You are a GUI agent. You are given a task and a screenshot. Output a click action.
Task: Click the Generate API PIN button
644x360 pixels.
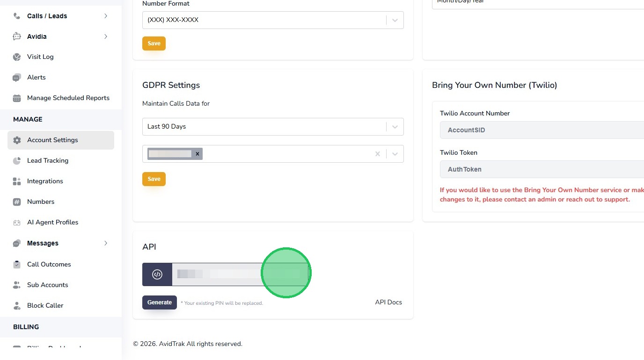(160, 302)
